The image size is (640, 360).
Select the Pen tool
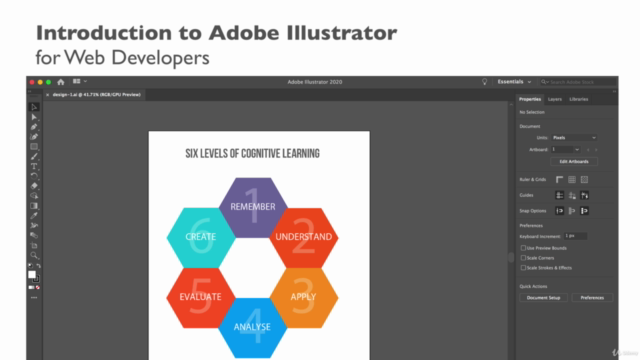(34, 127)
